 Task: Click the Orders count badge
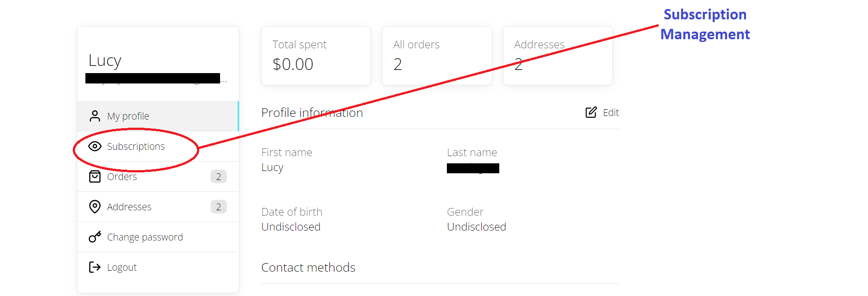219,176
